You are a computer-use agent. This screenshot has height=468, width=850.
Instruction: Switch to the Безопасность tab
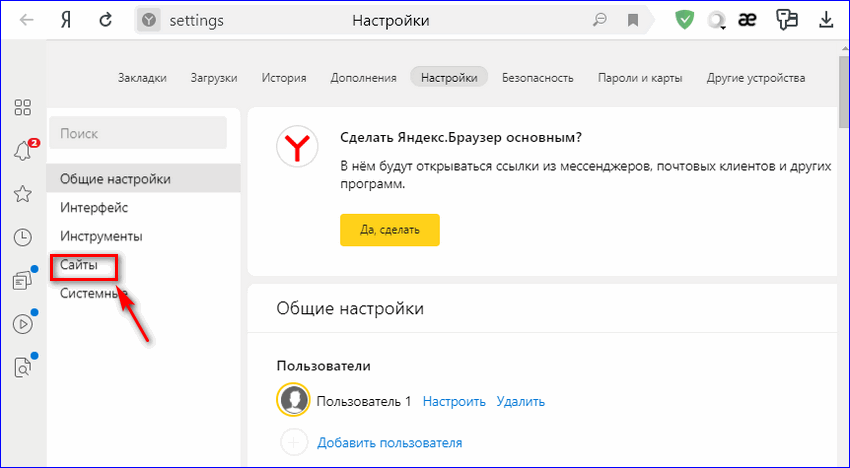click(x=537, y=78)
